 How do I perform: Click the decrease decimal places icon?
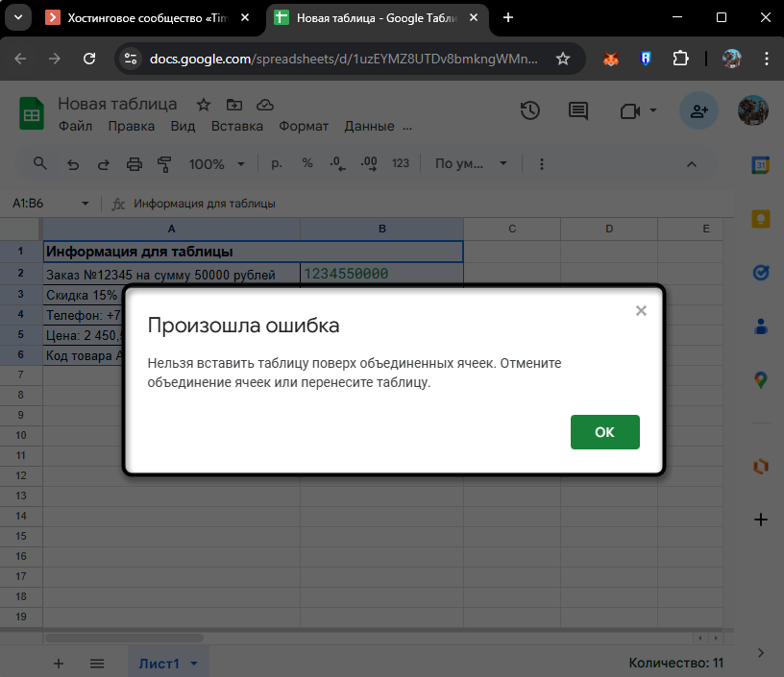[336, 163]
